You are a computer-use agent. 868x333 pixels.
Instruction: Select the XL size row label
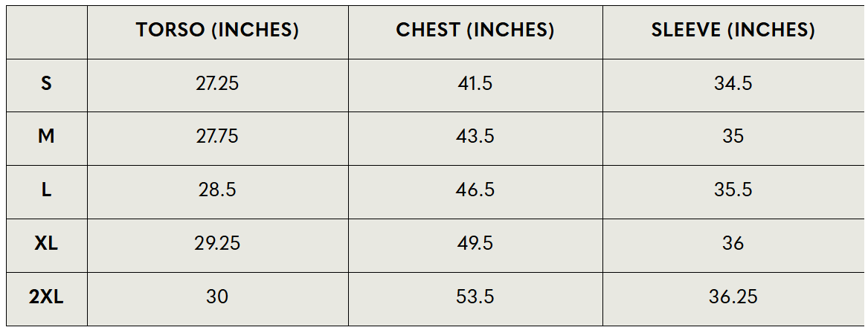pos(46,244)
